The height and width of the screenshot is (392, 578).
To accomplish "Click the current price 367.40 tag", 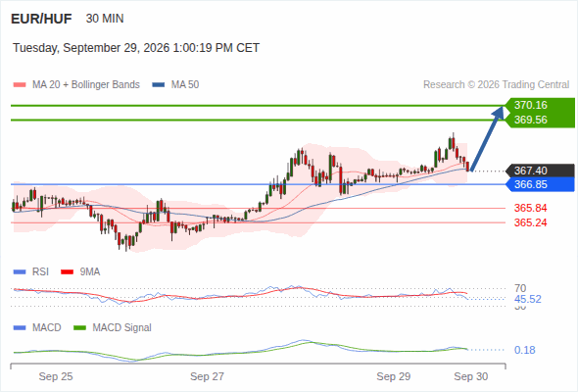I will [540, 171].
